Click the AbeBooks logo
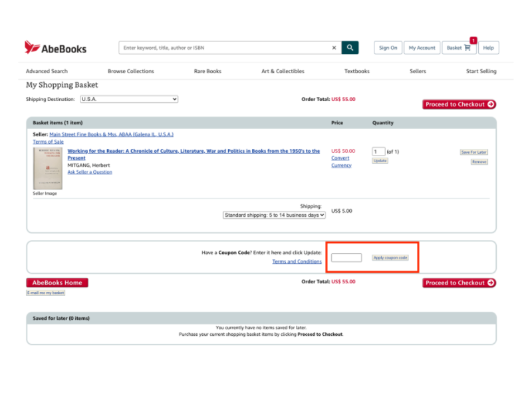 pos(56,47)
